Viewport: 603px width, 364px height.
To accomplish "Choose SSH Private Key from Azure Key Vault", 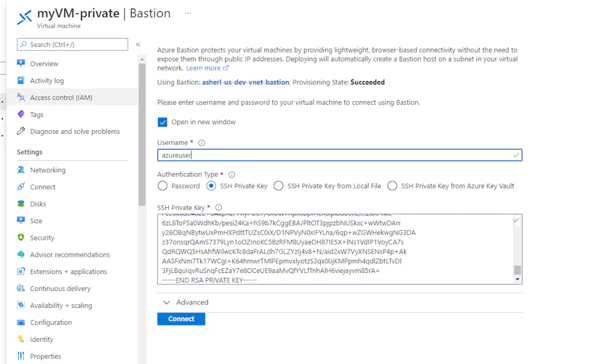I will point(393,186).
